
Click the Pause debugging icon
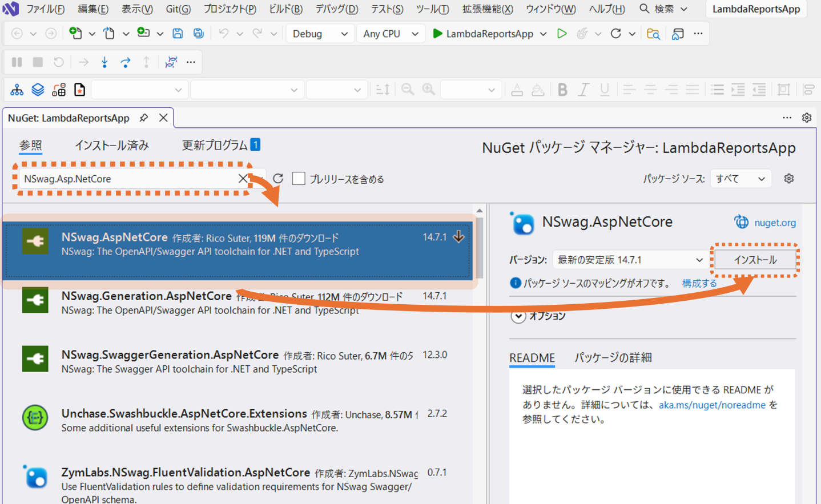(17, 62)
